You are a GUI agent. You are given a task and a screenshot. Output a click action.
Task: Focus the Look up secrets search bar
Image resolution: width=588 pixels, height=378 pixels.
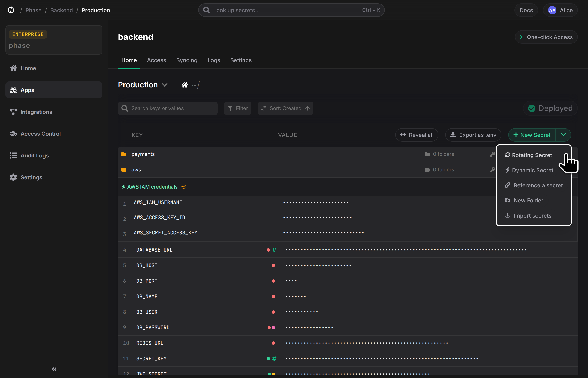click(x=291, y=10)
